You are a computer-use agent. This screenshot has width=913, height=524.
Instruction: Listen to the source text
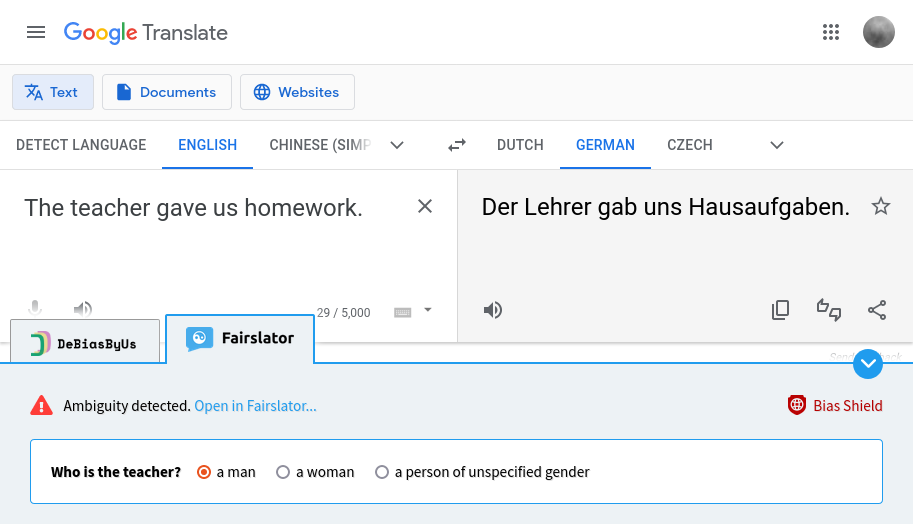click(x=83, y=309)
